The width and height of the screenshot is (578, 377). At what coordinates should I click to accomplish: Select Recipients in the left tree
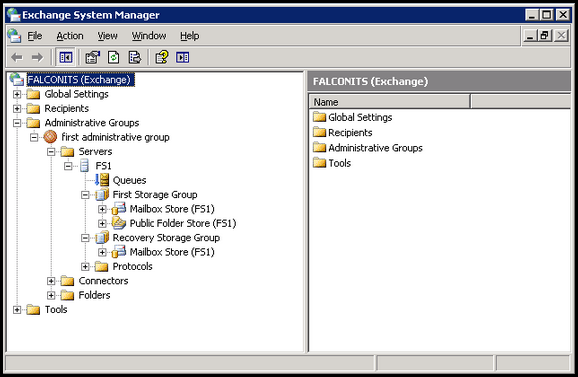tap(66, 108)
